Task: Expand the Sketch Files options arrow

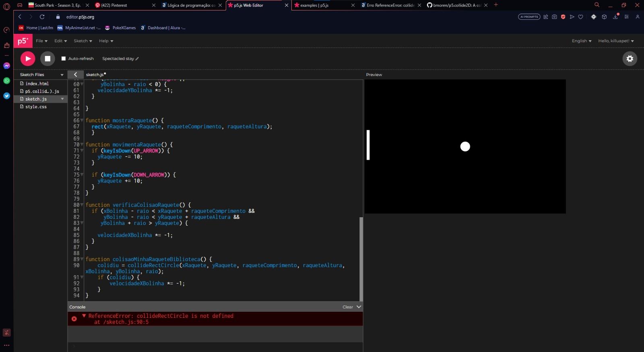Action: 62,75
